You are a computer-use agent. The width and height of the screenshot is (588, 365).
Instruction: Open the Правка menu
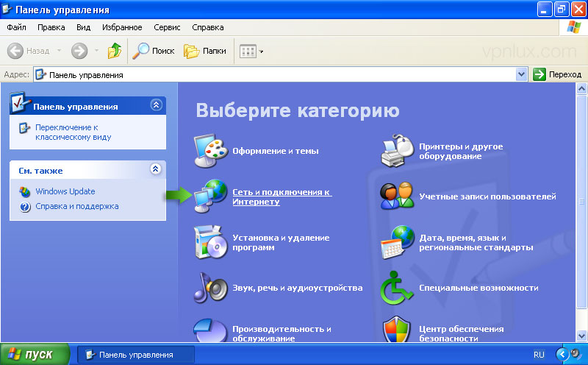pyautogui.click(x=51, y=27)
